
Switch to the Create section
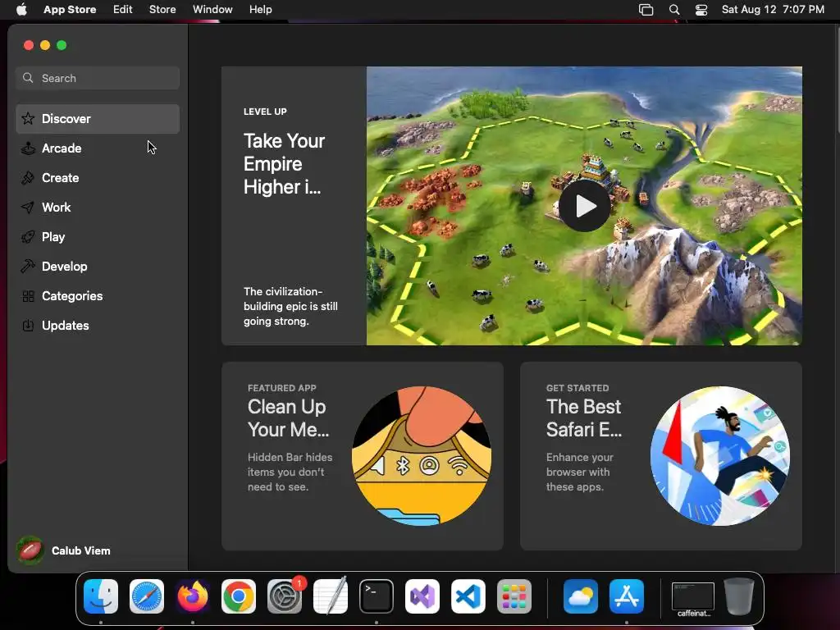98,178
